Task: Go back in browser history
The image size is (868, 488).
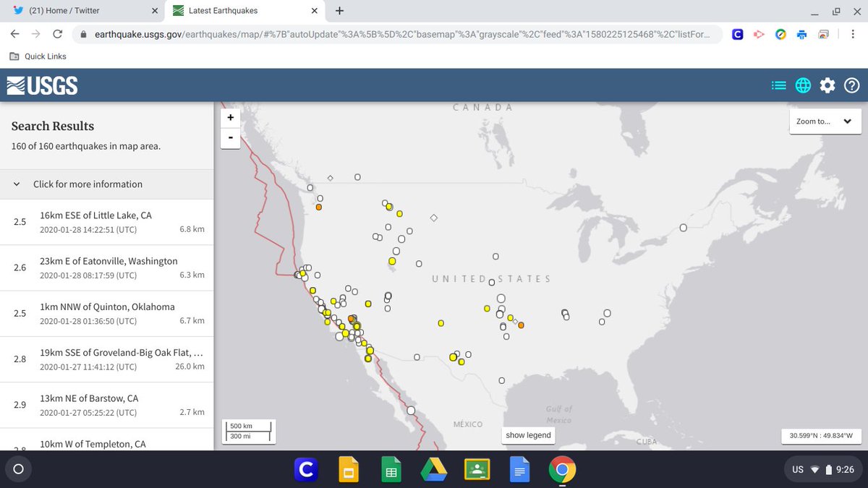Action: click(x=15, y=34)
